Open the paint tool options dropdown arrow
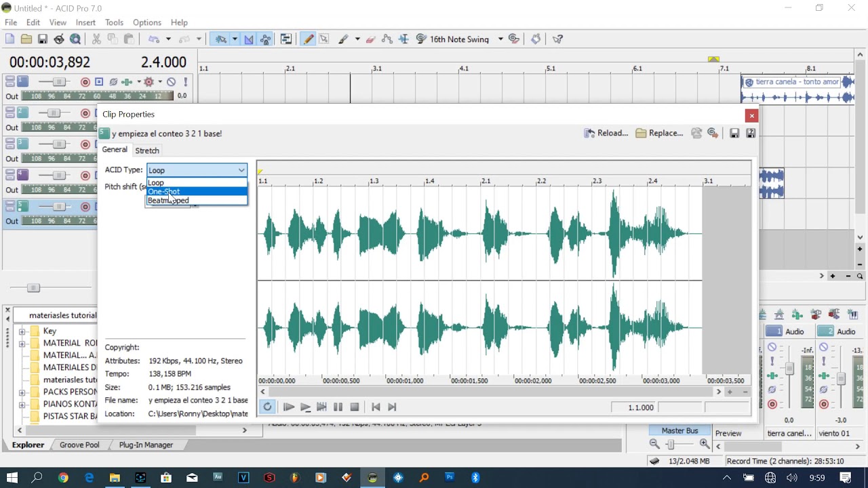Image resolution: width=868 pixels, height=488 pixels. [x=357, y=39]
